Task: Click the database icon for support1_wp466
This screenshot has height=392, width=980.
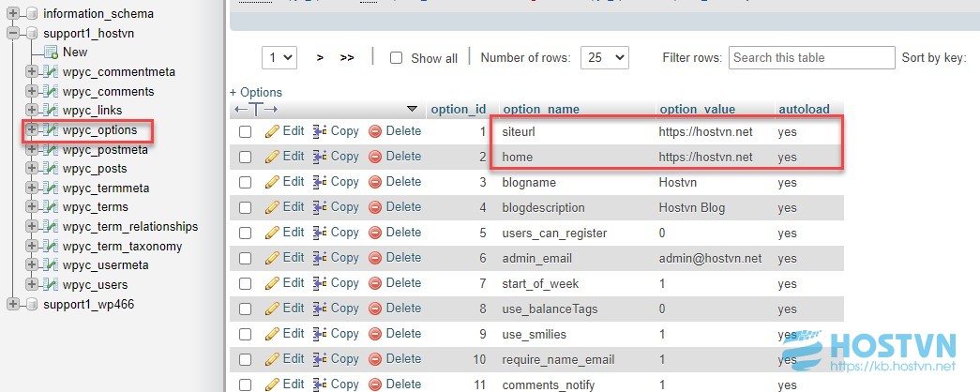Action: tap(32, 305)
